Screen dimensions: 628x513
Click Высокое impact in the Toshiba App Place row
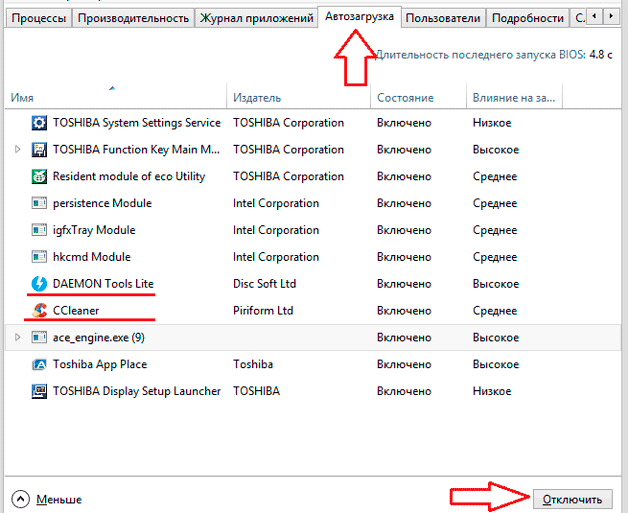click(496, 364)
